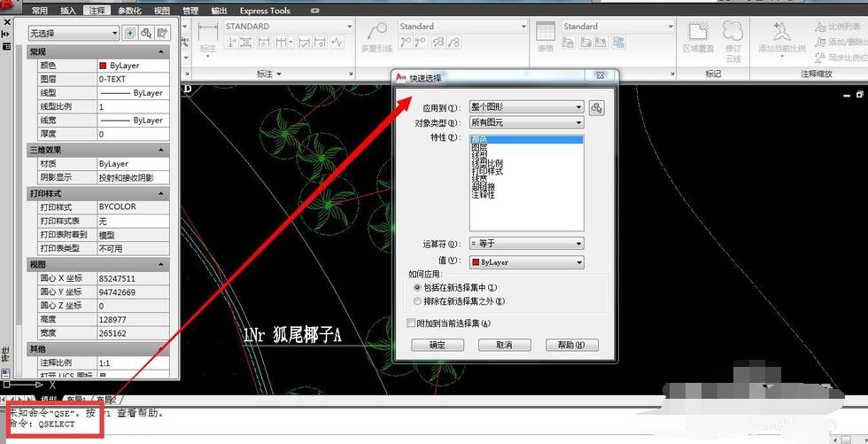Collapse the 打印样式 properties section
Image resolution: width=868 pixels, height=444 pixels.
point(161,193)
